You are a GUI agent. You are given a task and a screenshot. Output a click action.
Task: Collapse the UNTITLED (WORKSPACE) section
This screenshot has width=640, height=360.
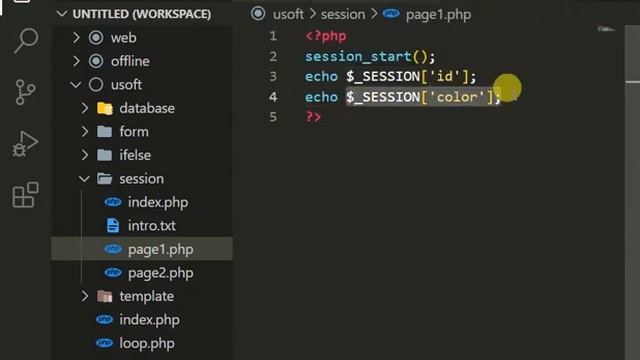click(x=62, y=14)
